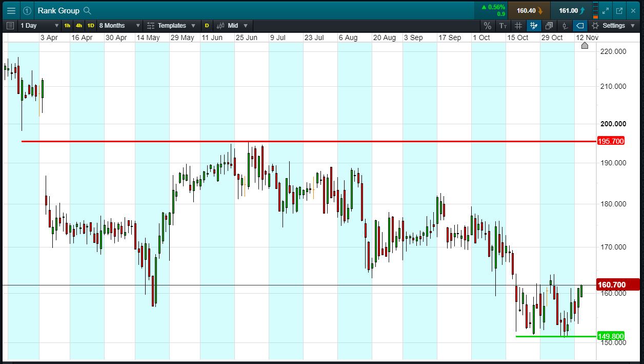Click the 170.000 price axis label
This screenshot has width=644, height=364.
pyautogui.click(x=613, y=247)
